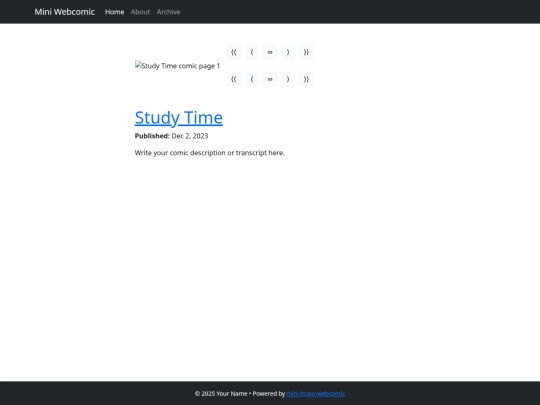540x405 pixels.
Task: Open the About page in navbar
Action: pos(140,12)
